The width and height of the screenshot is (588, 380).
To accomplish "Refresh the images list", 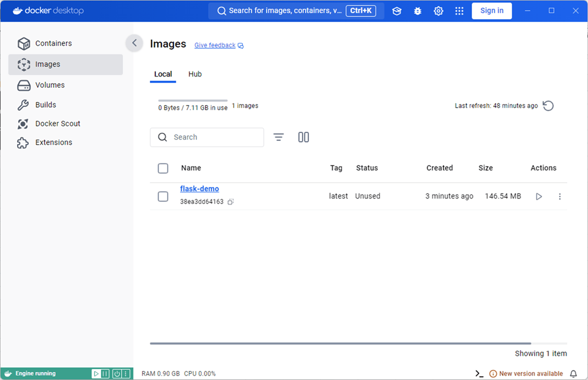I will 548,106.
